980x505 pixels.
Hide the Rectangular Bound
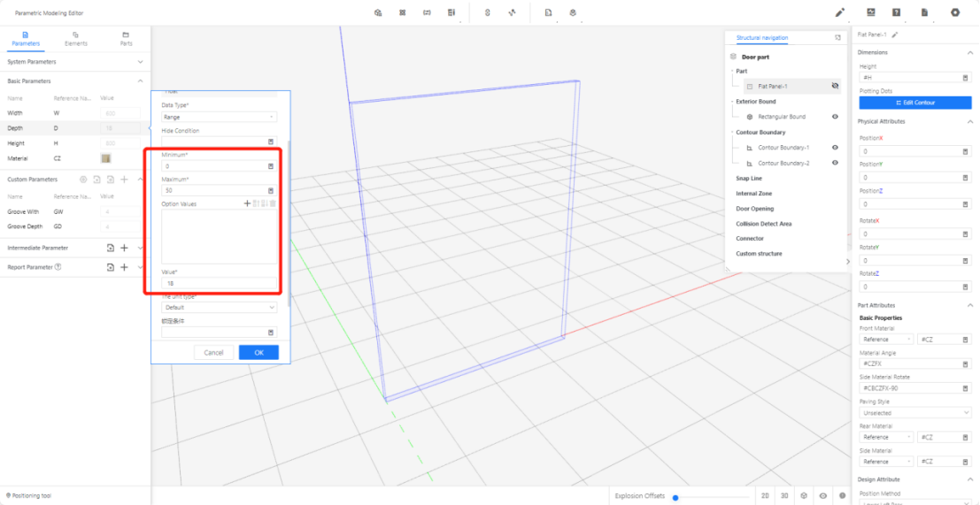835,117
